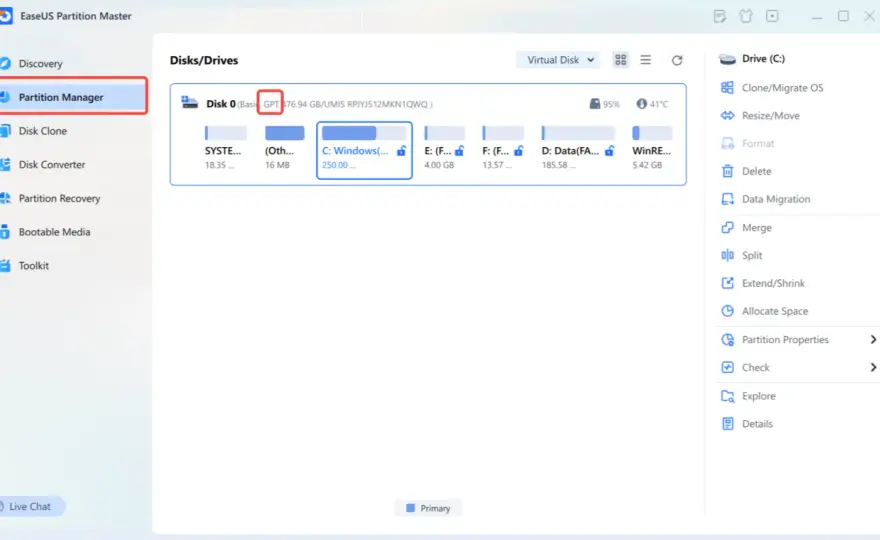Check Disk 0 health percentage indicator
Screen dimensions: 880x540
pos(604,104)
